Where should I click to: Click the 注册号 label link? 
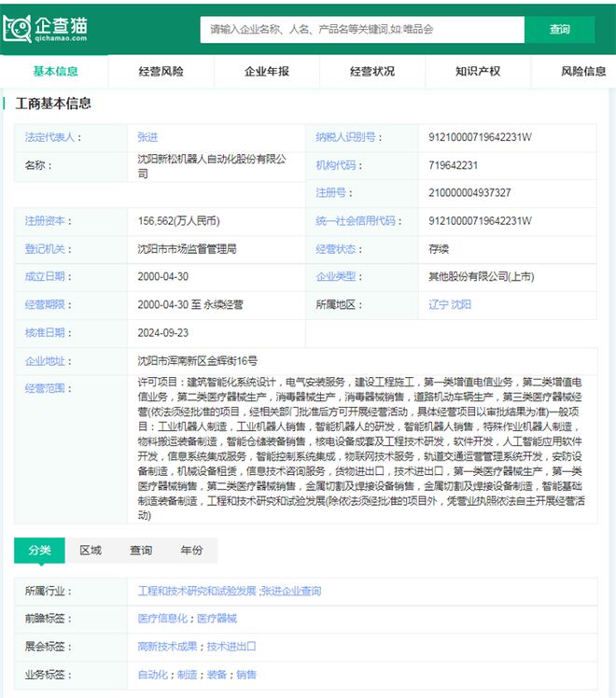coord(330,193)
